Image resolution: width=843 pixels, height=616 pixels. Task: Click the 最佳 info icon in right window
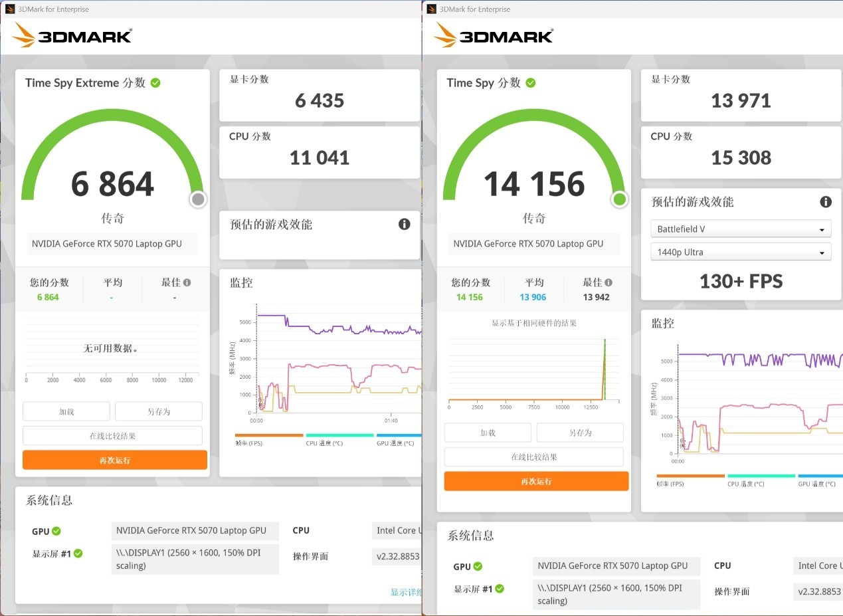point(609,282)
